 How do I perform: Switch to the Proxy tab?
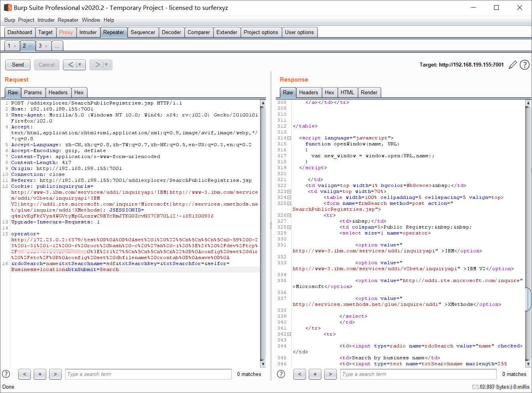click(66, 32)
